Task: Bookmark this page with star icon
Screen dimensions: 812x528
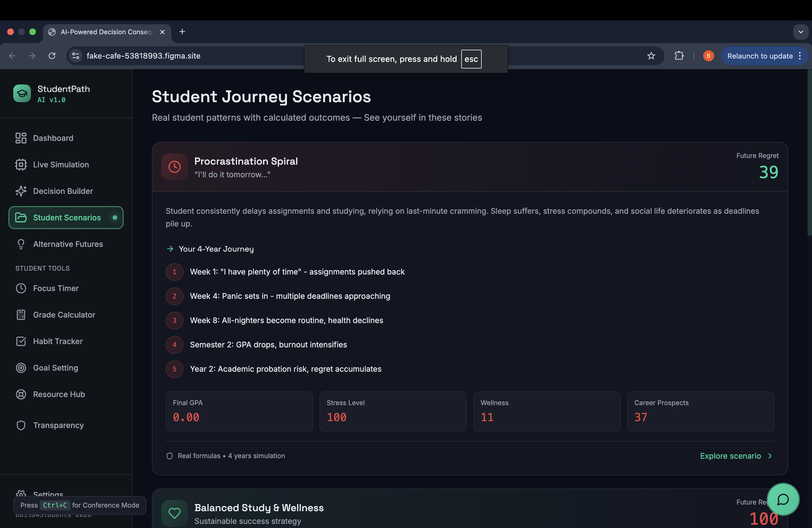Action: pos(651,56)
